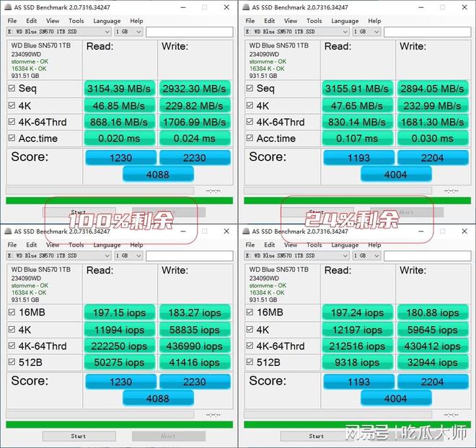
Task: Click the green progress bar in the top-right window
Action: coord(357,201)
